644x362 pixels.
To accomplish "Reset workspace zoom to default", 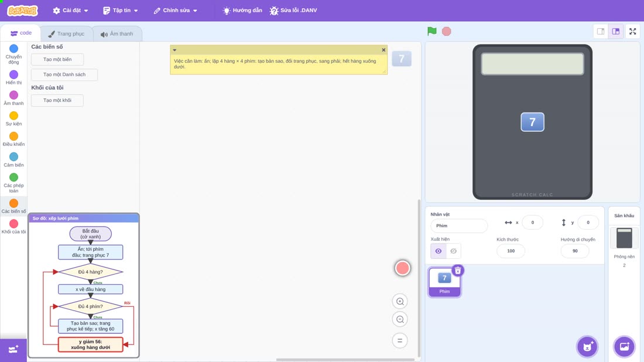I will click(x=400, y=341).
